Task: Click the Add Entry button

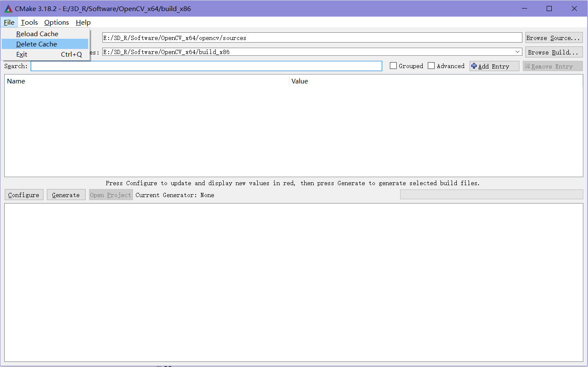Action: (x=494, y=66)
